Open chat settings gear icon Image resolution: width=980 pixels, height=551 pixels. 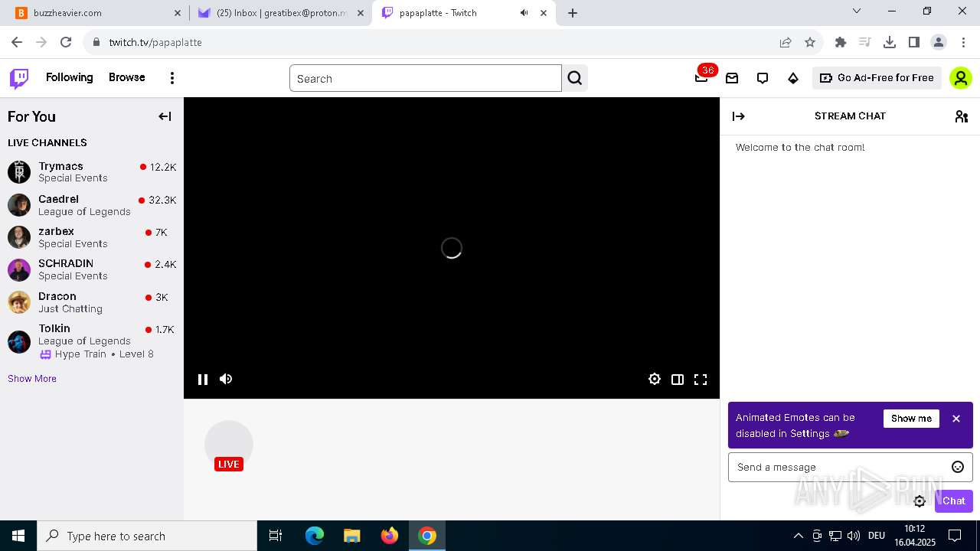point(920,501)
